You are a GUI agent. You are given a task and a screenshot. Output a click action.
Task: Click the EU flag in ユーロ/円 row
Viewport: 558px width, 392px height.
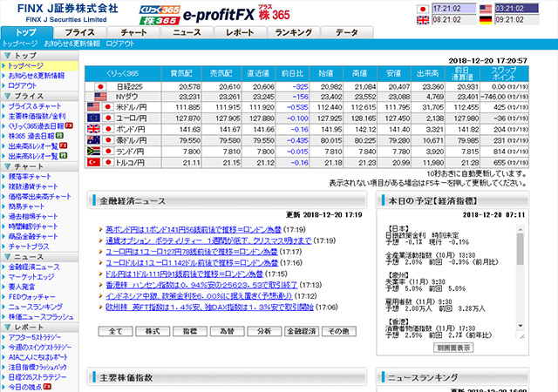point(93,118)
